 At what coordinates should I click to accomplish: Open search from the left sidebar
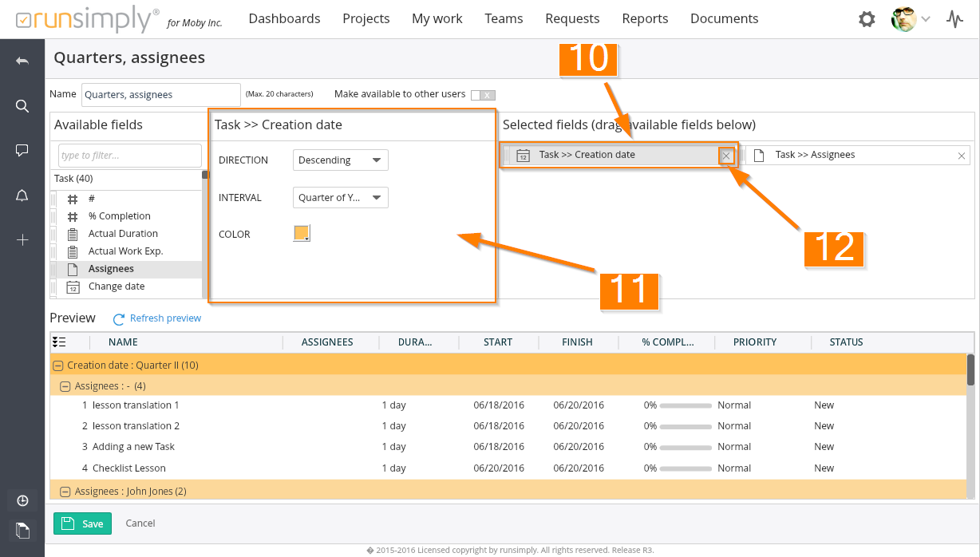22,106
